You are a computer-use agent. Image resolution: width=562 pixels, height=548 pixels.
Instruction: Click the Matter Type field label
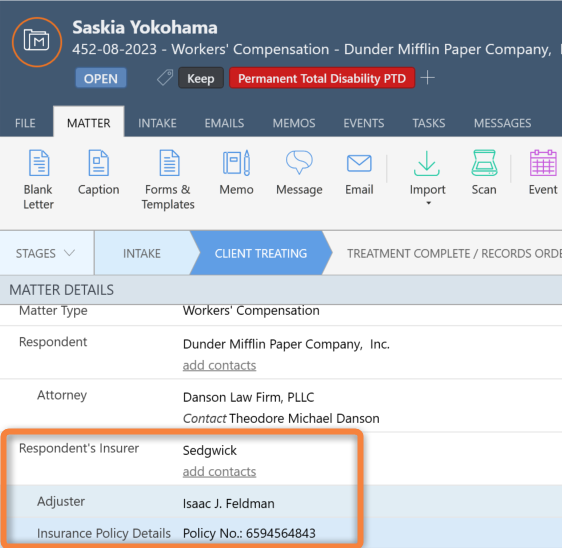point(53,310)
